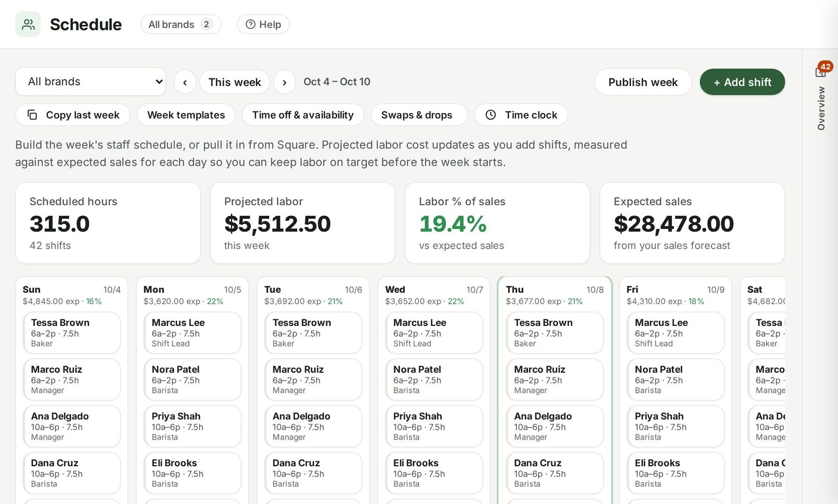Publish the week's schedule
This screenshot has height=504, width=838.
point(643,82)
